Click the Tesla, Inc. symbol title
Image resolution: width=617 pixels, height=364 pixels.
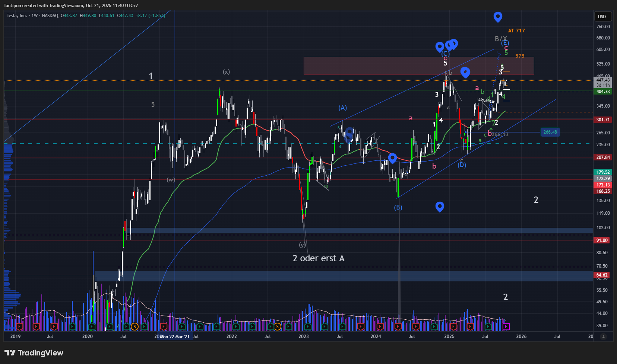tap(17, 16)
